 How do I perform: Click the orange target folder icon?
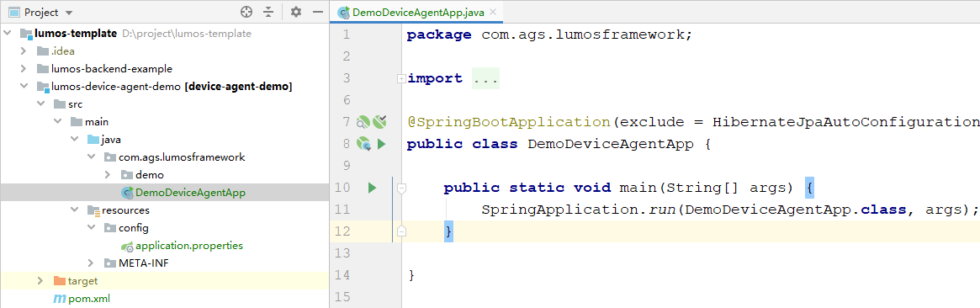(x=60, y=281)
